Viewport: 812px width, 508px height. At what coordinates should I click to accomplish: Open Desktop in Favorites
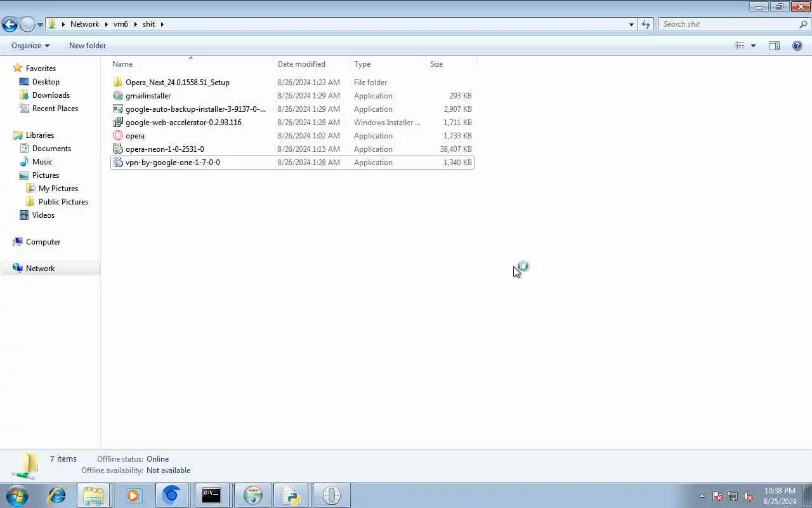[x=46, y=82]
